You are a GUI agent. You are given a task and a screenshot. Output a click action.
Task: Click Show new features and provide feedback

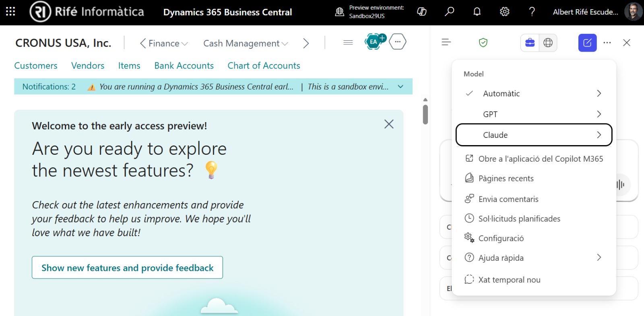pyautogui.click(x=127, y=268)
